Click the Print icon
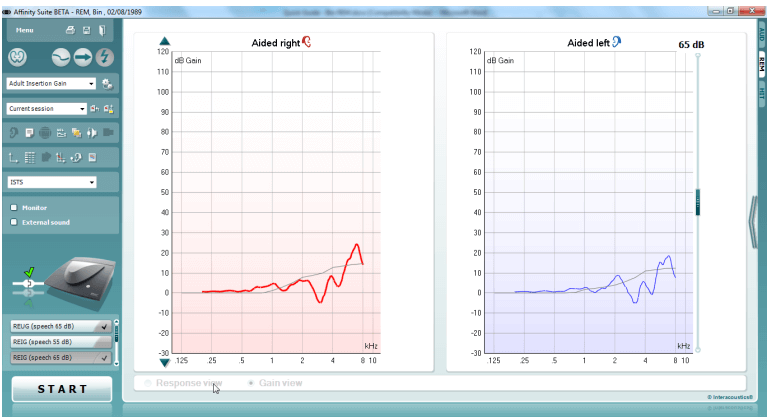 pos(71,31)
